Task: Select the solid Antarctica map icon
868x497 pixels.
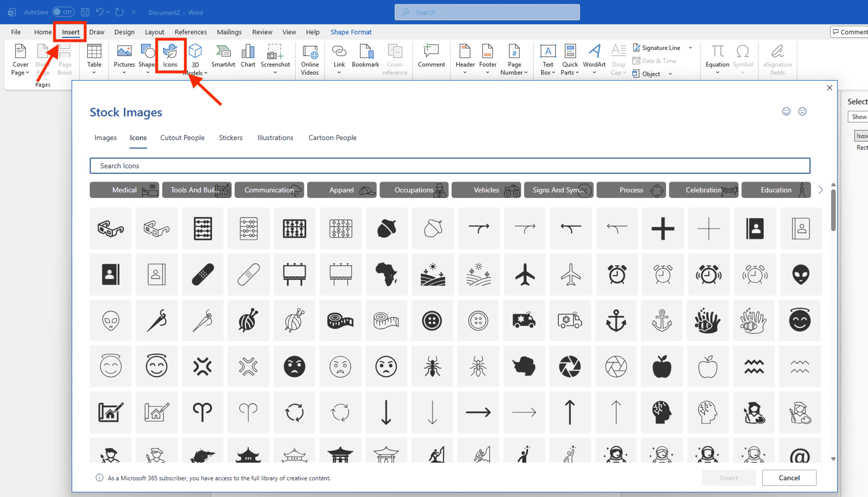Action: (x=524, y=366)
